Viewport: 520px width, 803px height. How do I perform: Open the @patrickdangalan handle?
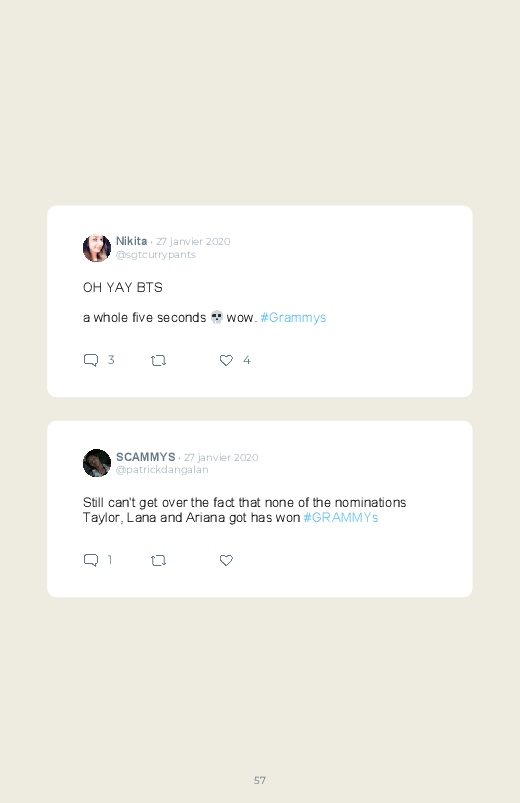pyautogui.click(x=162, y=470)
